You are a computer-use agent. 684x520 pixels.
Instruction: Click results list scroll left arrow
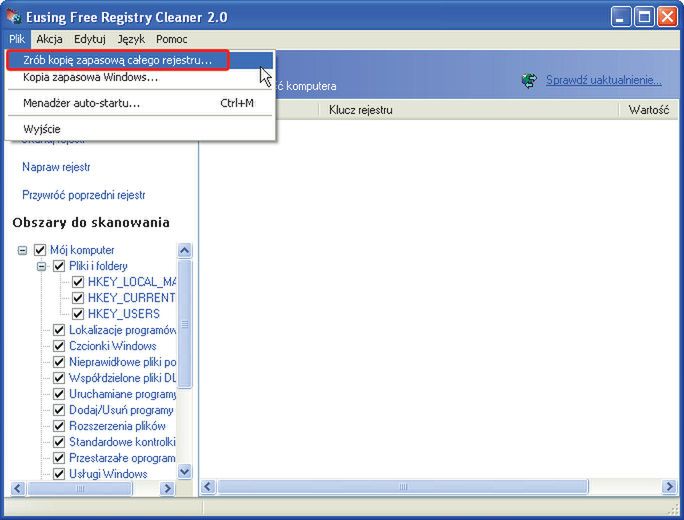click(208, 486)
